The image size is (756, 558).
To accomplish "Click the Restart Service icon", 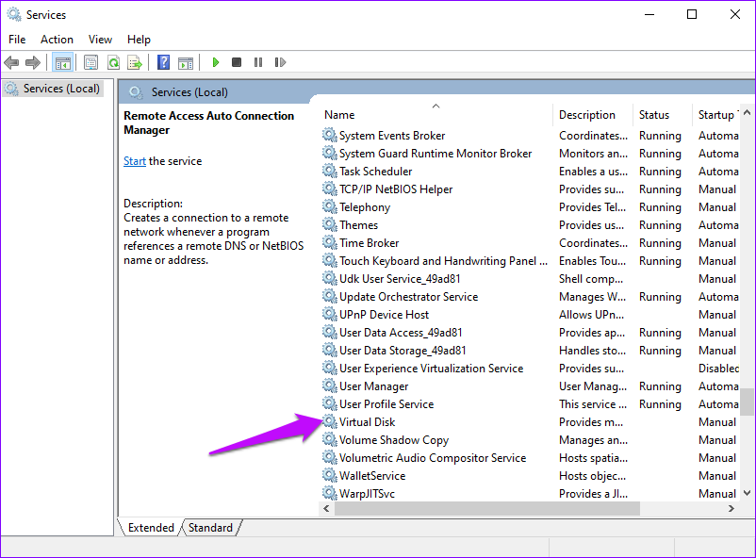I will click(280, 62).
